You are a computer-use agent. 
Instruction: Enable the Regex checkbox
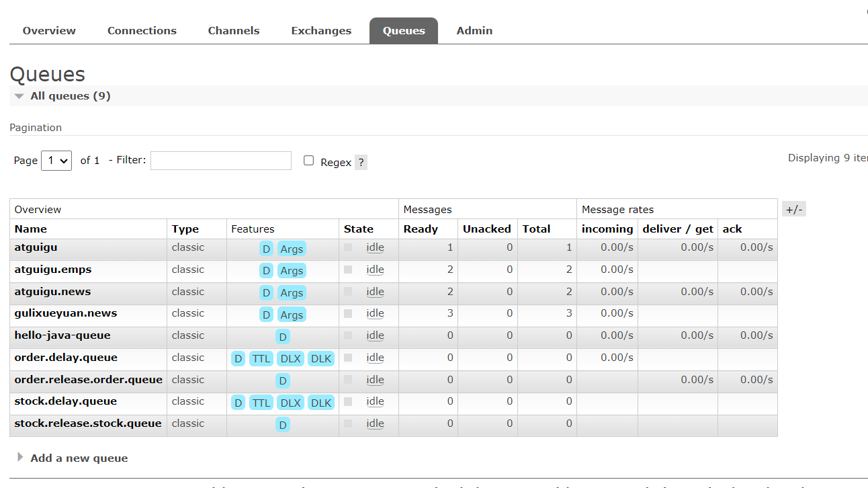308,161
